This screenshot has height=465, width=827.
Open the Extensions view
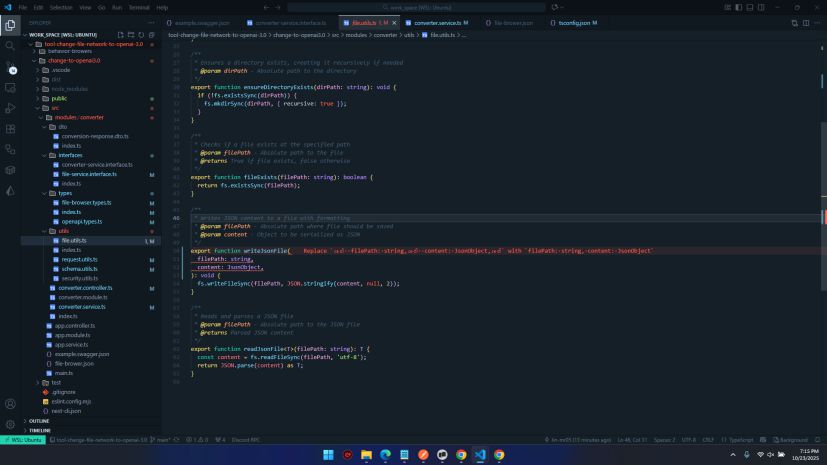pos(10,129)
